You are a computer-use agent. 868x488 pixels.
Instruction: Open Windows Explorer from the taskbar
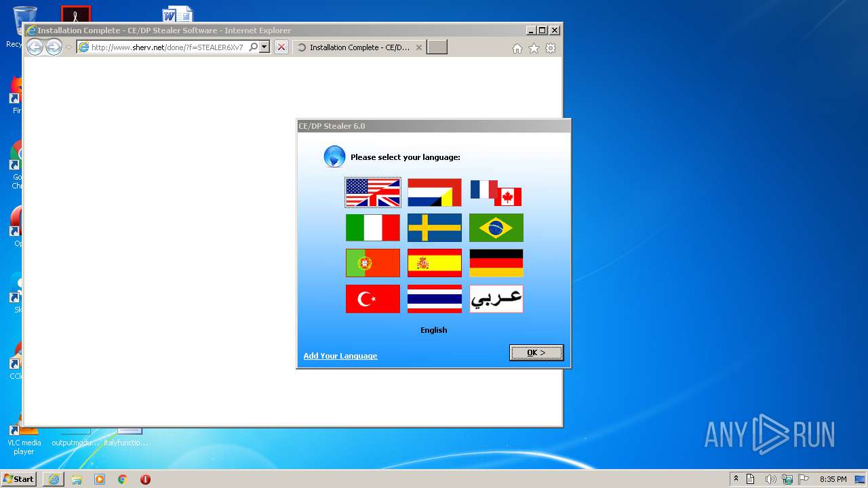(77, 479)
